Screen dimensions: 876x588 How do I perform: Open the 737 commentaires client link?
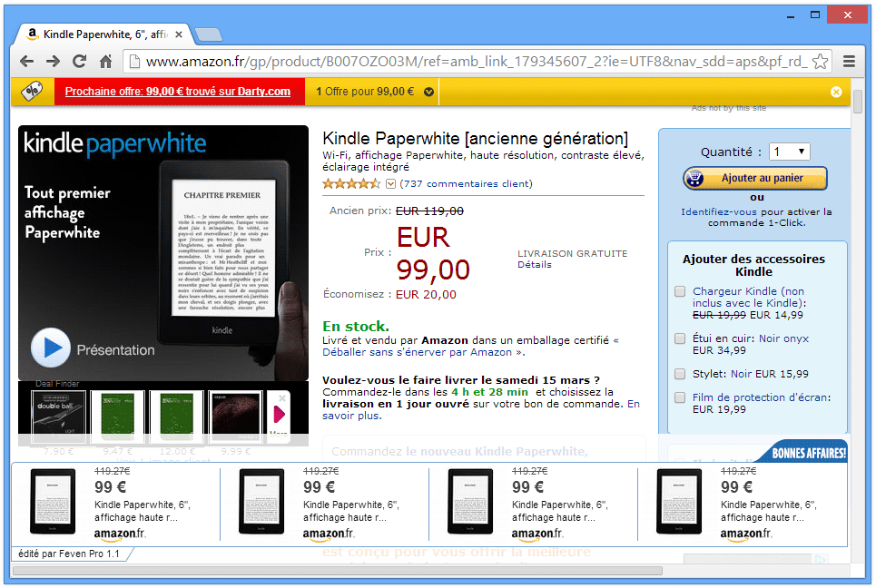(x=466, y=183)
